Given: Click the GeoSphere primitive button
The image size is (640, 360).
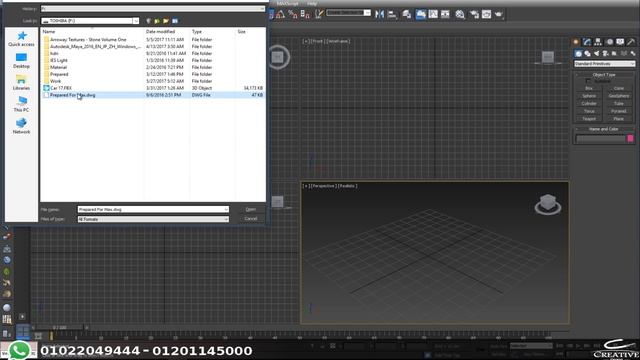Looking at the screenshot, I should (619, 96).
